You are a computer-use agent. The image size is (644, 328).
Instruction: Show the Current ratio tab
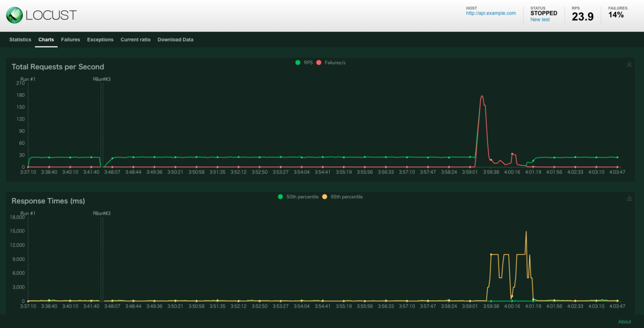(x=135, y=40)
